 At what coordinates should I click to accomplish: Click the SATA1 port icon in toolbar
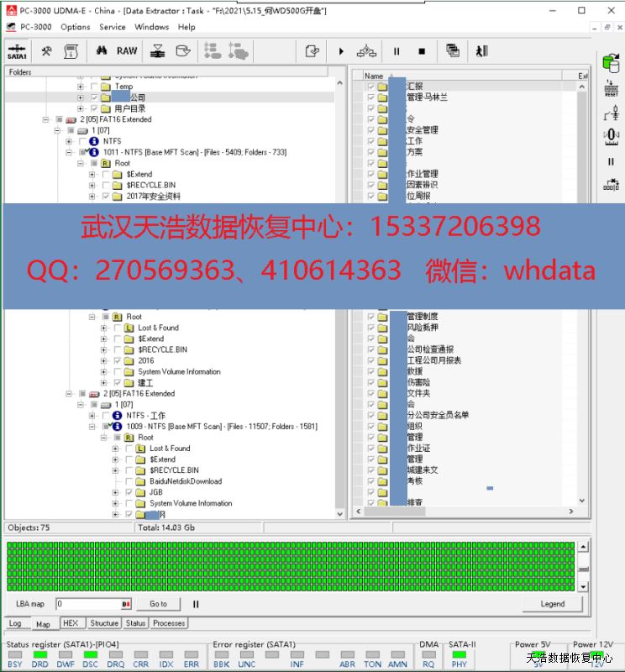[x=18, y=51]
